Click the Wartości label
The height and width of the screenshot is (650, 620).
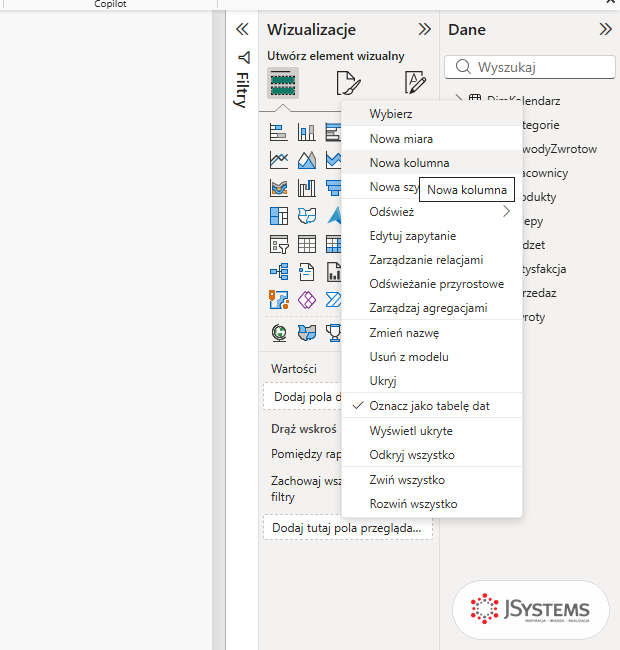coord(294,369)
